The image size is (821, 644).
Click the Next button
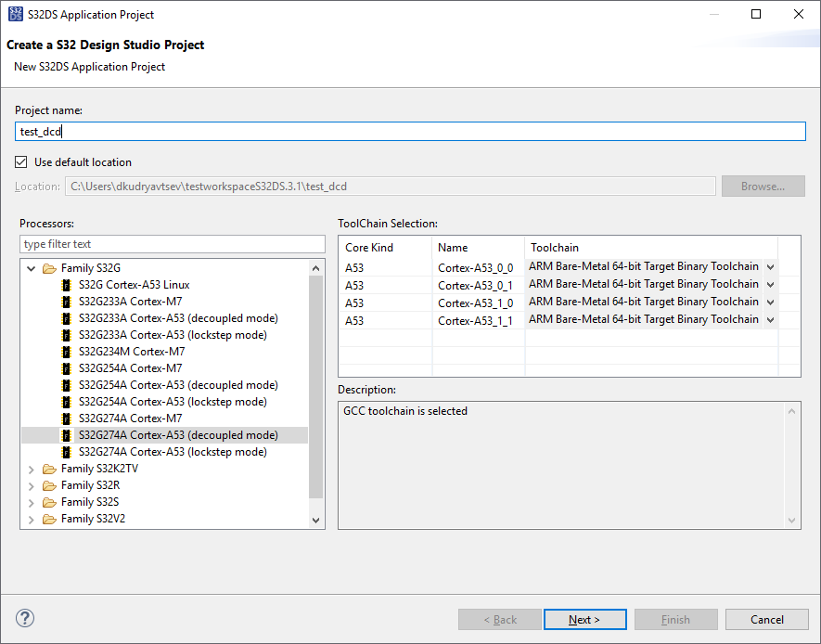(x=584, y=619)
